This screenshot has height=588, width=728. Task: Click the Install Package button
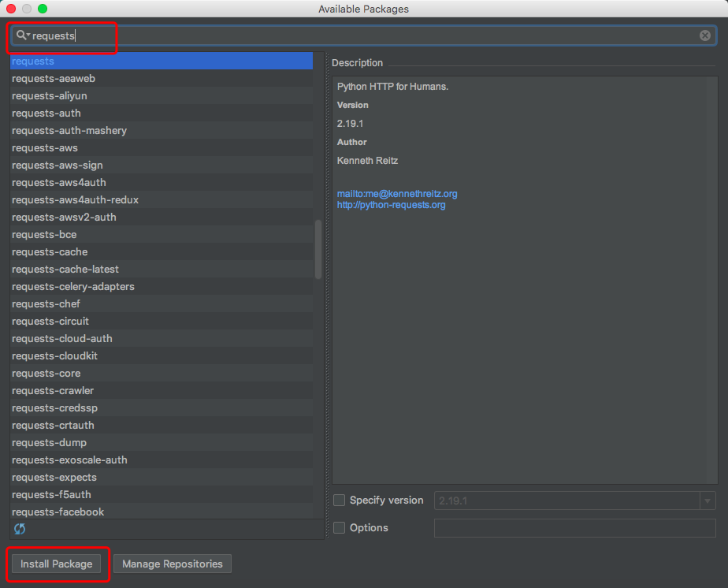56,564
